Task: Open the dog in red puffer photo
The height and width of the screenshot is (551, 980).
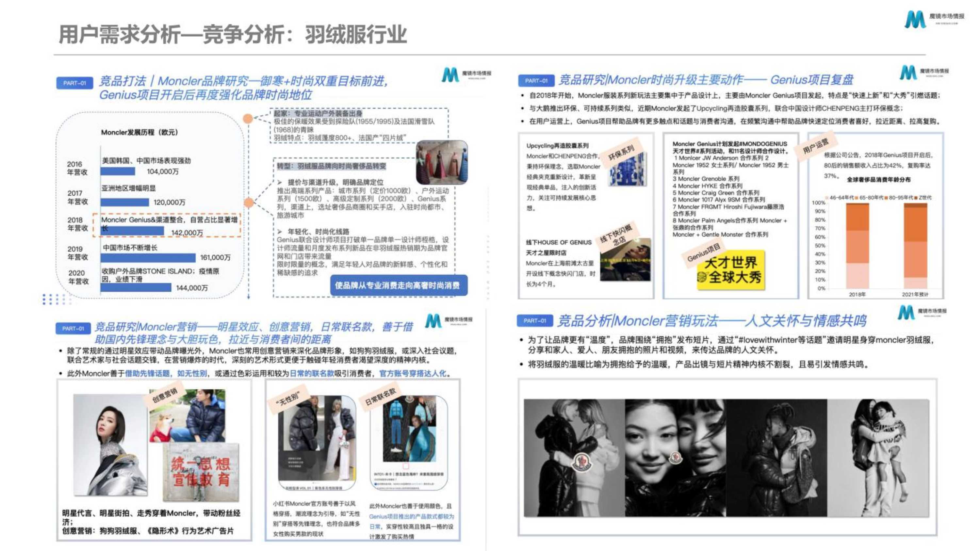Action: click(187, 416)
